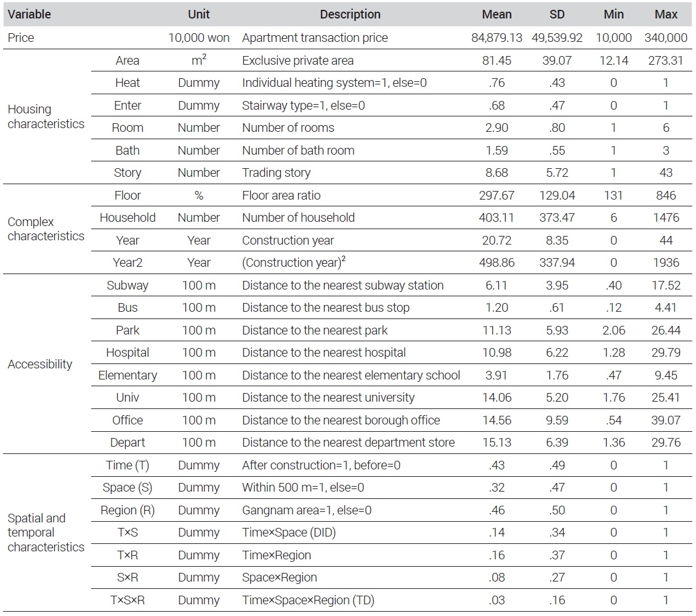Select the Max value 340,000
The width and height of the screenshot is (696, 616).
coord(666,38)
